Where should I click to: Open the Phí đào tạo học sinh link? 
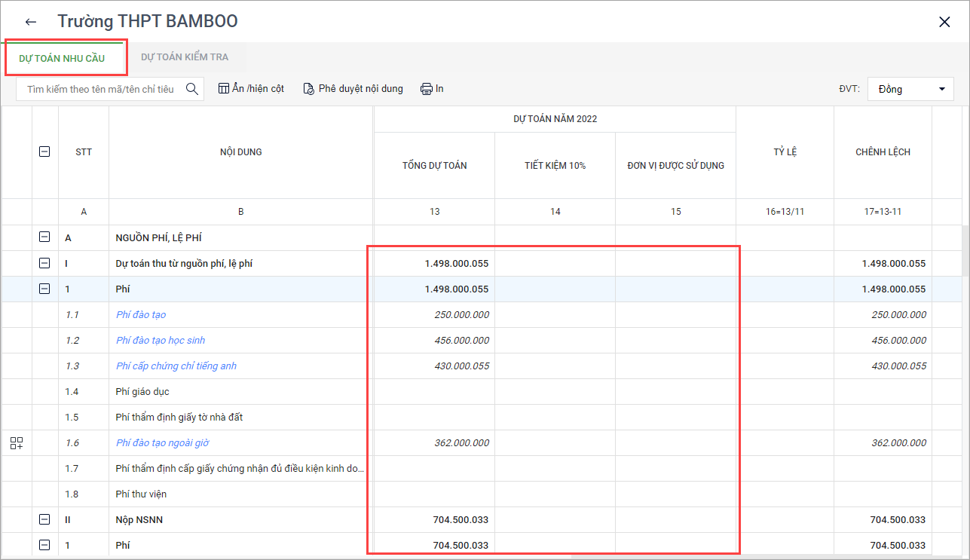pos(161,341)
